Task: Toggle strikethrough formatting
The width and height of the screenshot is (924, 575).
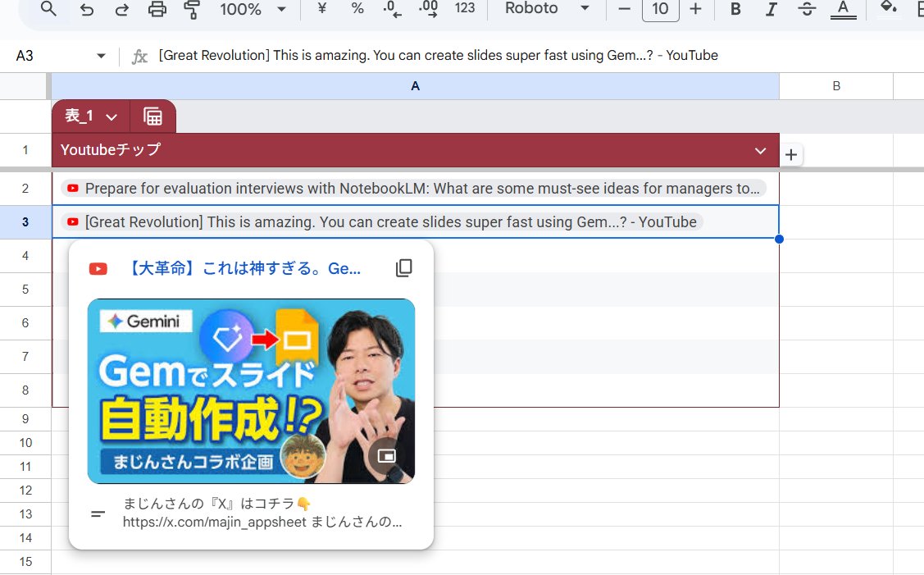Action: [807, 9]
